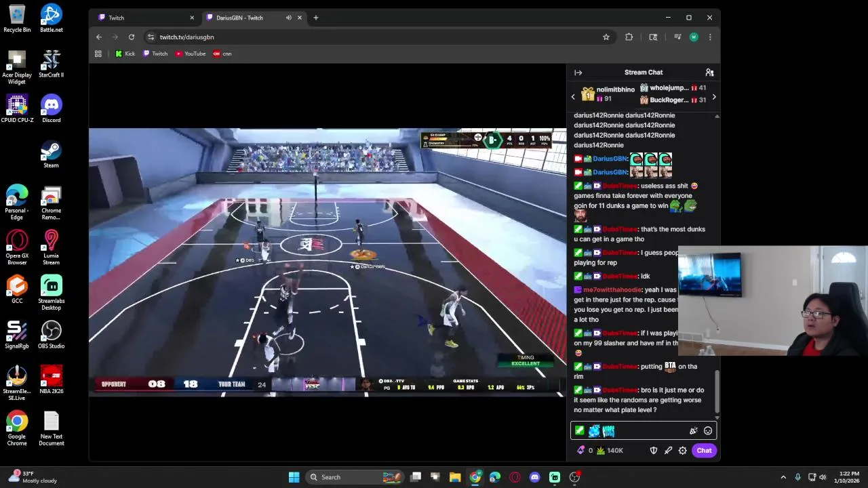This screenshot has width=868, height=488.
Task: Switch to the first Twitch tab
Action: click(146, 18)
